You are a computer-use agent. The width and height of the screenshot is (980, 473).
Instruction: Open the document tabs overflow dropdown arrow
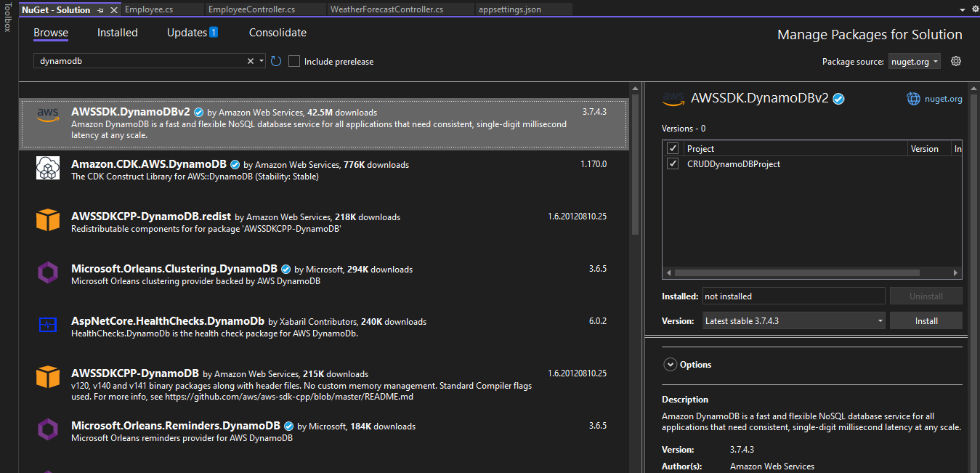(963, 9)
